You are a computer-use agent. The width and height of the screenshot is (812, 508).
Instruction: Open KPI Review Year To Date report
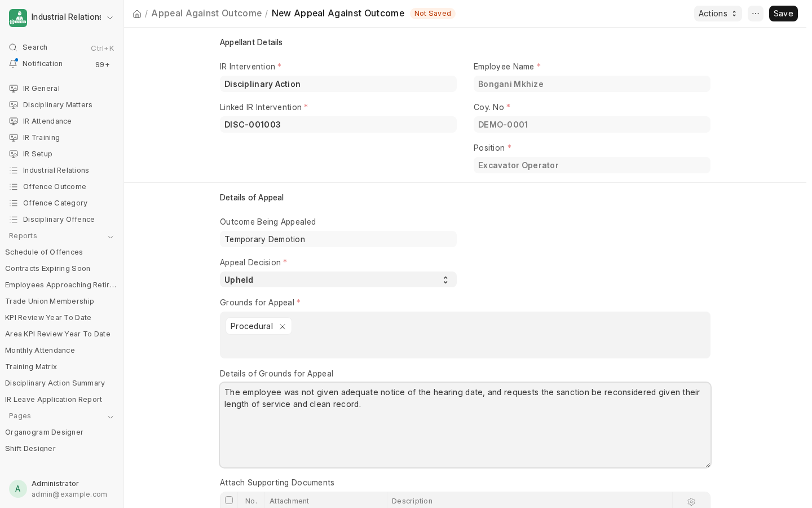point(48,318)
